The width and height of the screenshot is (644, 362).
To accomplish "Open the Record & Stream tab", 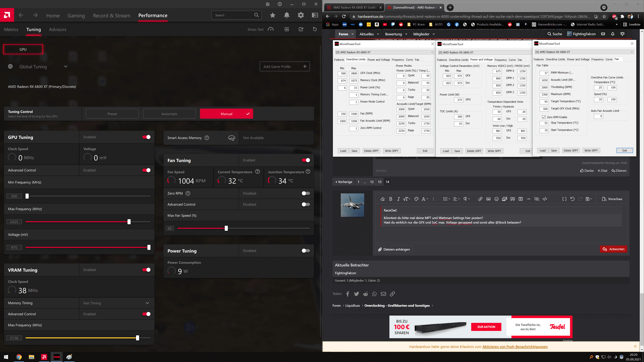I will tap(112, 15).
